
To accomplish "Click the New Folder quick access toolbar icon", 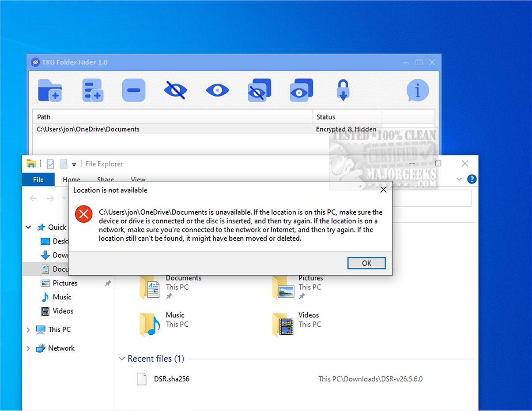I will tap(64, 164).
